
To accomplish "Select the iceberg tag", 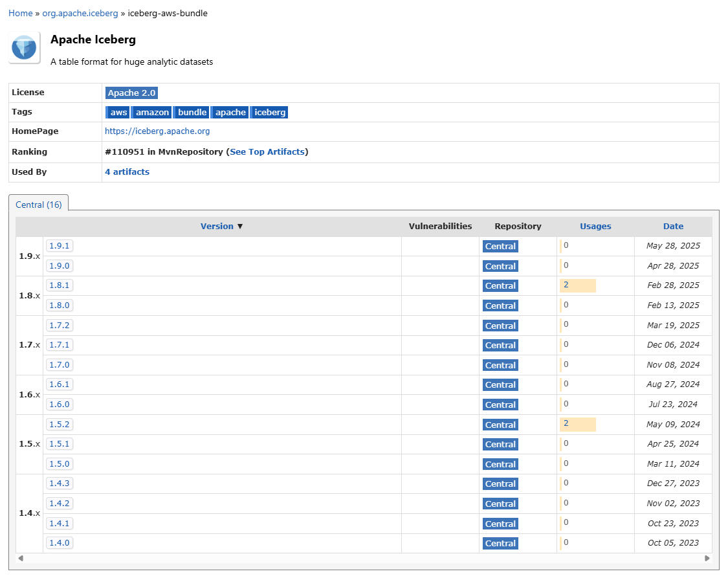I will click(x=269, y=113).
